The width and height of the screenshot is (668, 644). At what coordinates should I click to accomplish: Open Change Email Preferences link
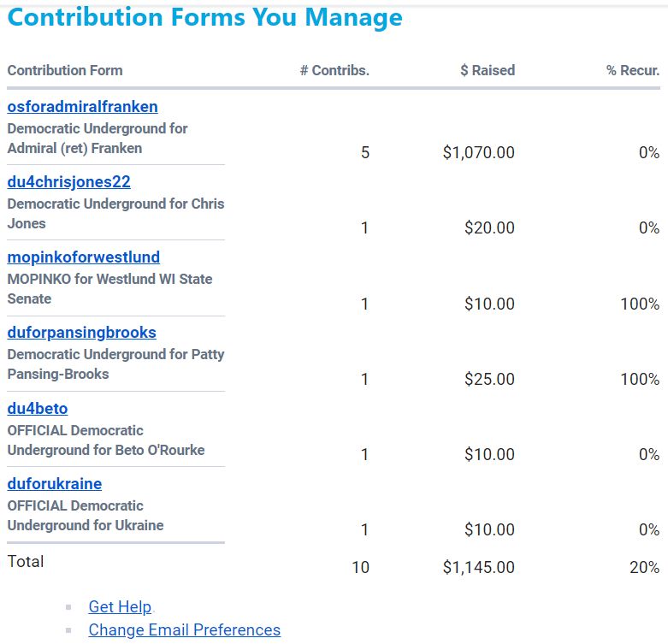[184, 630]
